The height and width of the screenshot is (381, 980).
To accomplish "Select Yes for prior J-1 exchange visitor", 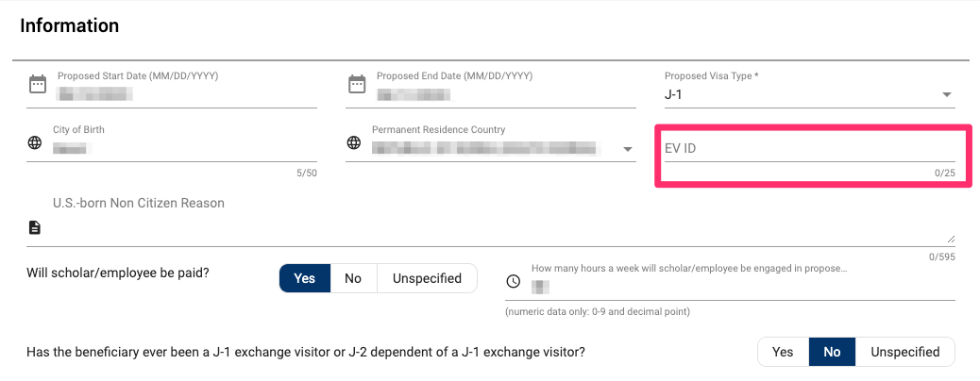I will [x=783, y=352].
